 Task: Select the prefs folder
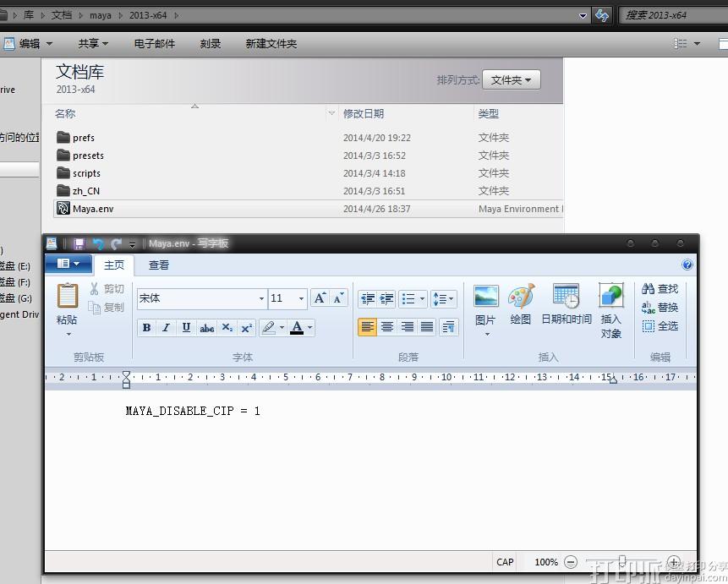(309, 138)
